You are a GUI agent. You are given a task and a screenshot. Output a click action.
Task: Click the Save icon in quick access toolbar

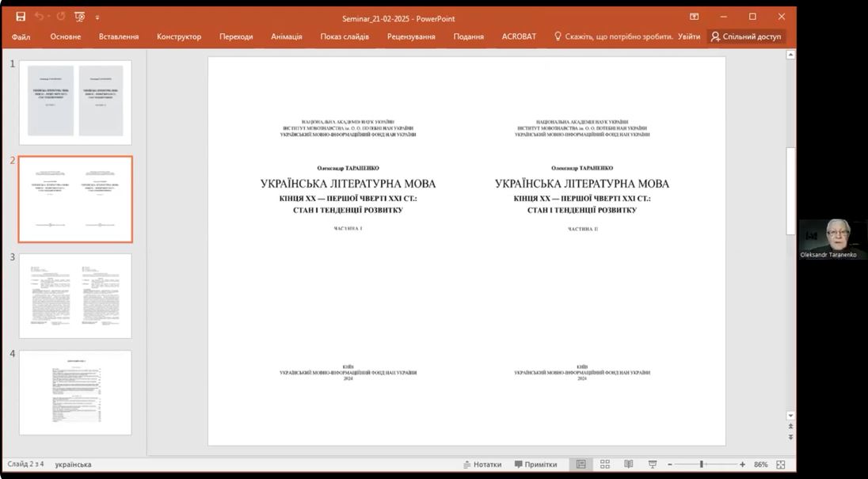(21, 17)
